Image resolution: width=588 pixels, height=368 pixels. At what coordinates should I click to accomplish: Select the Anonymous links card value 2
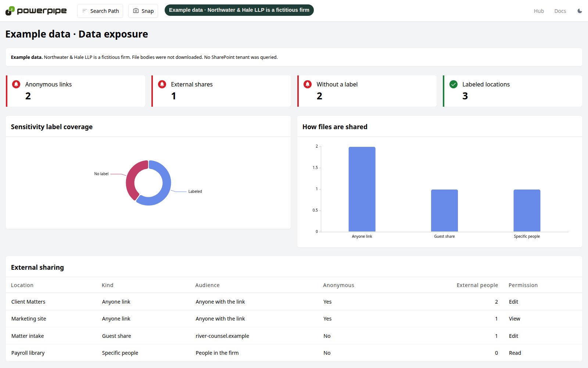pos(28,96)
